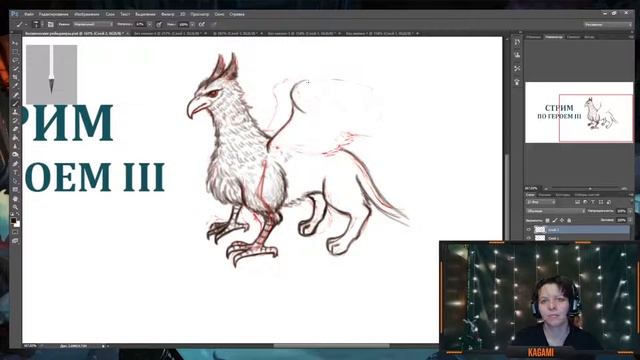640x360 pixels.
Task: Hide the highlighted layer using eye icon
Action: [529, 229]
